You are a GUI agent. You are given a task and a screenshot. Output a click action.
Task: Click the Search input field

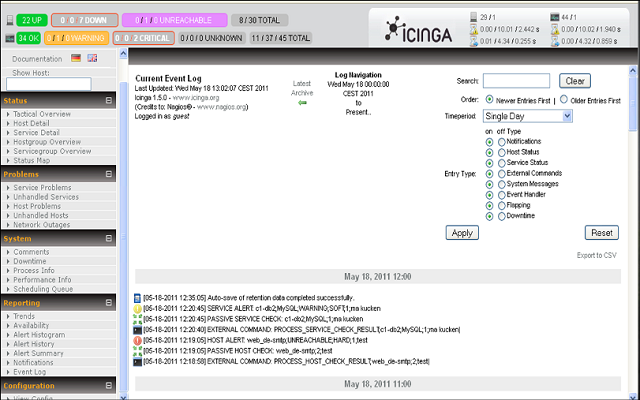(x=516, y=81)
